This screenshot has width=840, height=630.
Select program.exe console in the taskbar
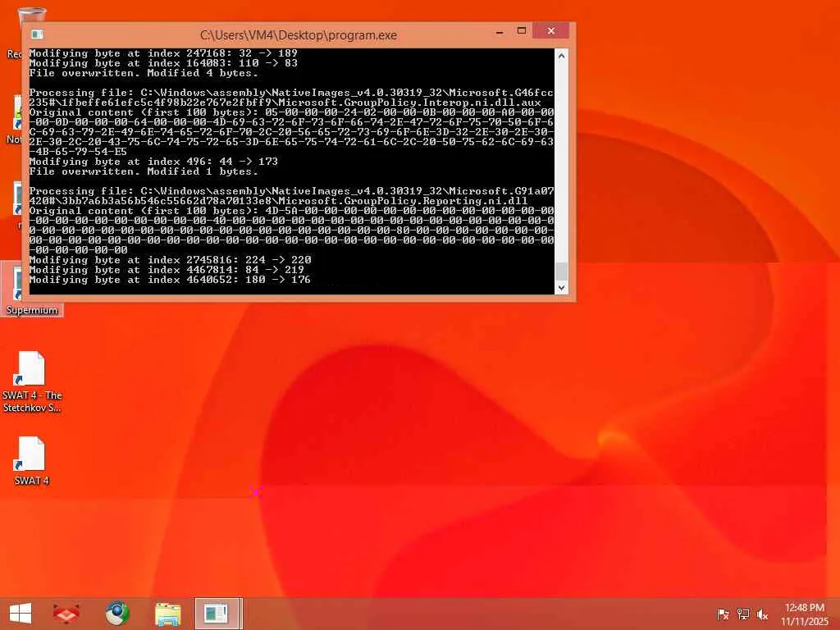point(218,614)
